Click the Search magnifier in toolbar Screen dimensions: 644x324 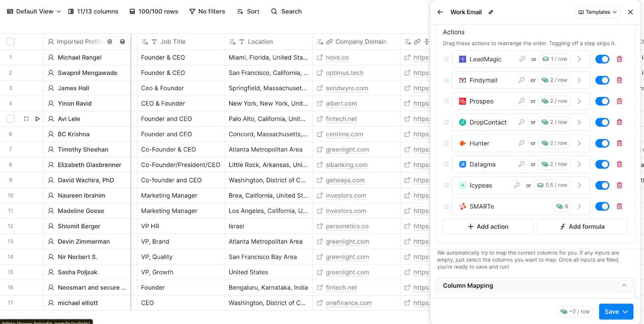(274, 11)
